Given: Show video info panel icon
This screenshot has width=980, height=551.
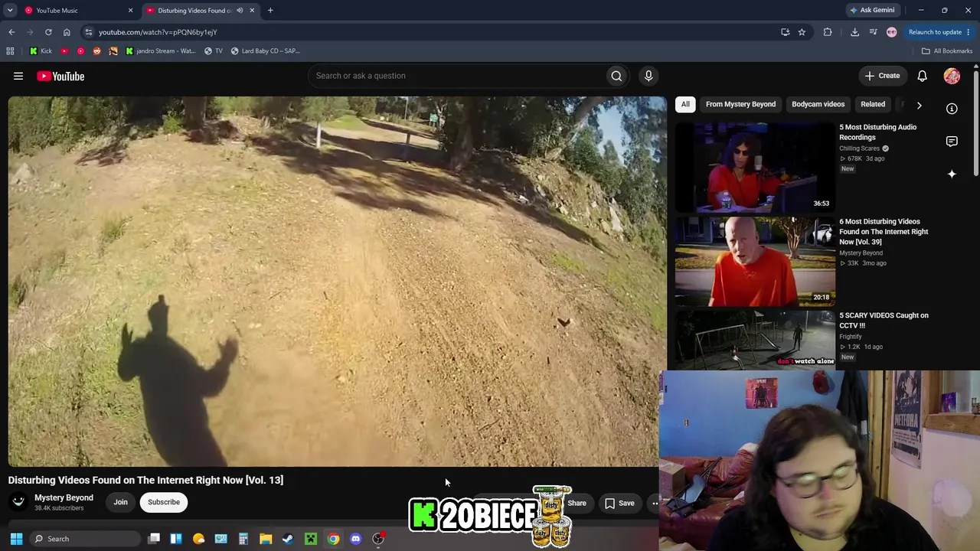Looking at the screenshot, I should click(x=952, y=109).
